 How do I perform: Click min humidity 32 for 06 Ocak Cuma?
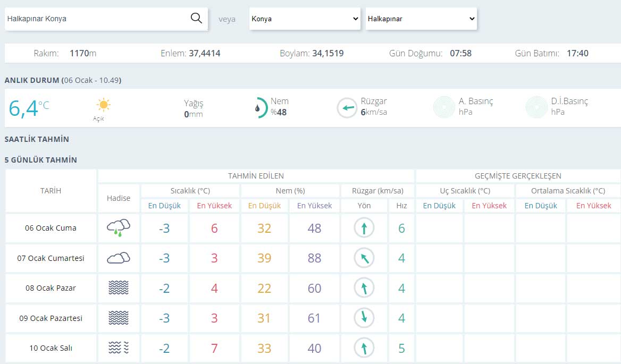point(264,228)
